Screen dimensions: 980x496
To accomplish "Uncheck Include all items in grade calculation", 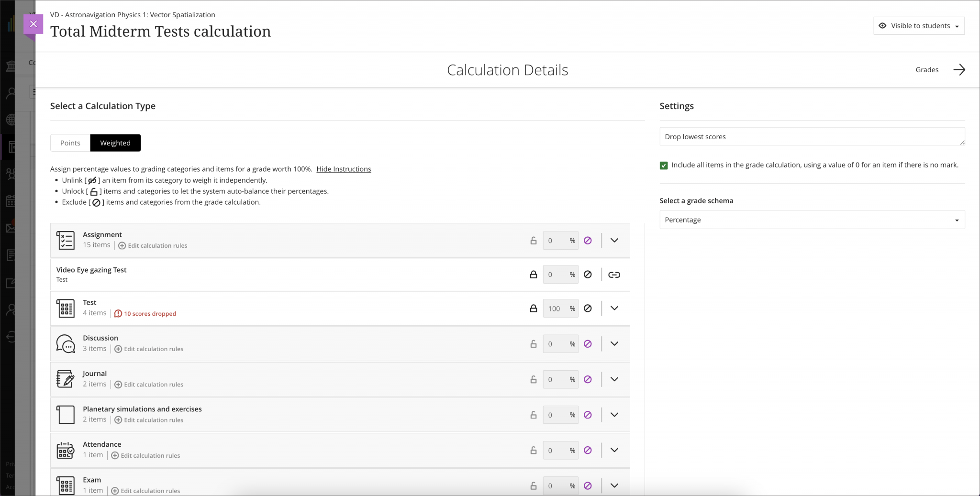I will [664, 165].
